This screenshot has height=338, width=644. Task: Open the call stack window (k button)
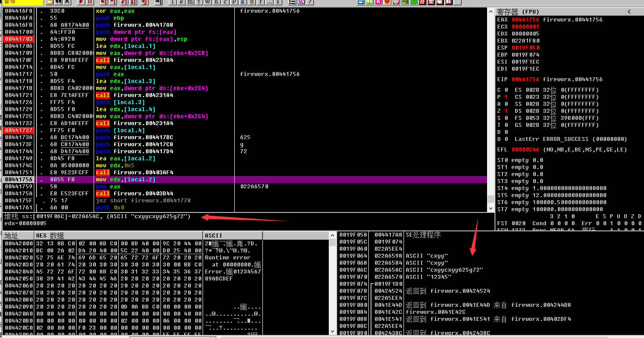[243, 2]
